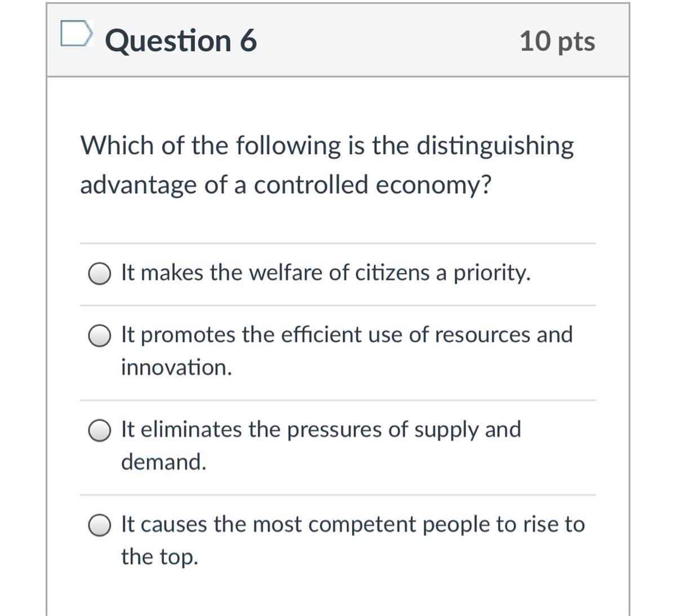Click the text "It eliminates the pressures of supply and"
The image size is (676, 616).
click(x=321, y=429)
